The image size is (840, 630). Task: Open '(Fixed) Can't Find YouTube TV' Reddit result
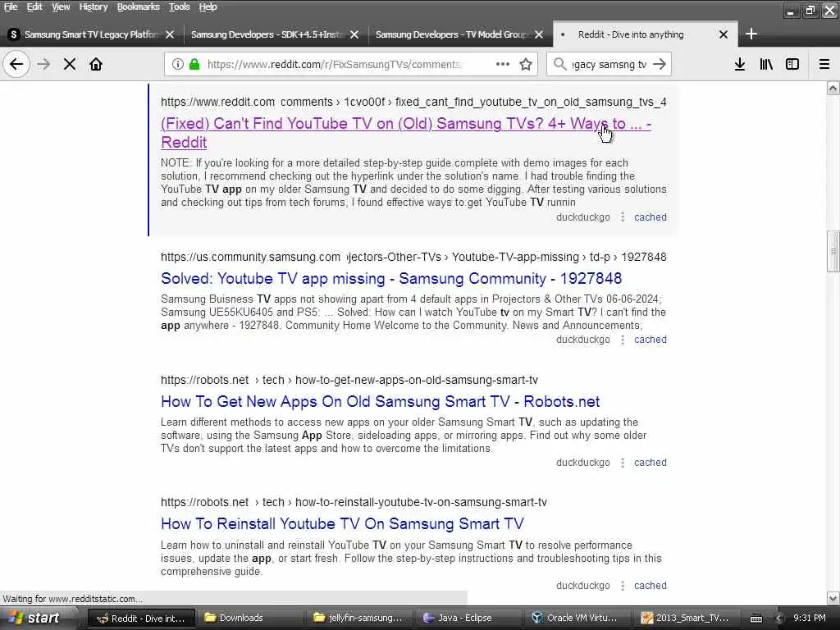click(405, 133)
